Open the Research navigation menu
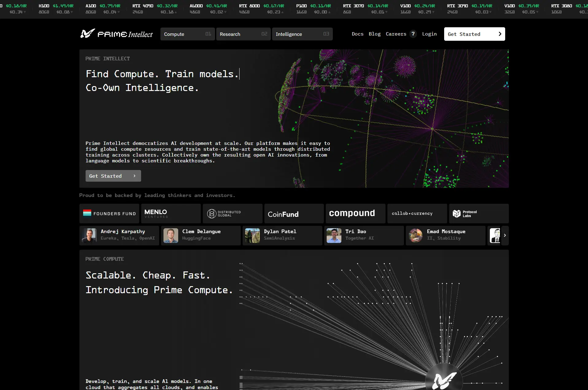Viewport: 588px width, 390px height. tap(243, 34)
